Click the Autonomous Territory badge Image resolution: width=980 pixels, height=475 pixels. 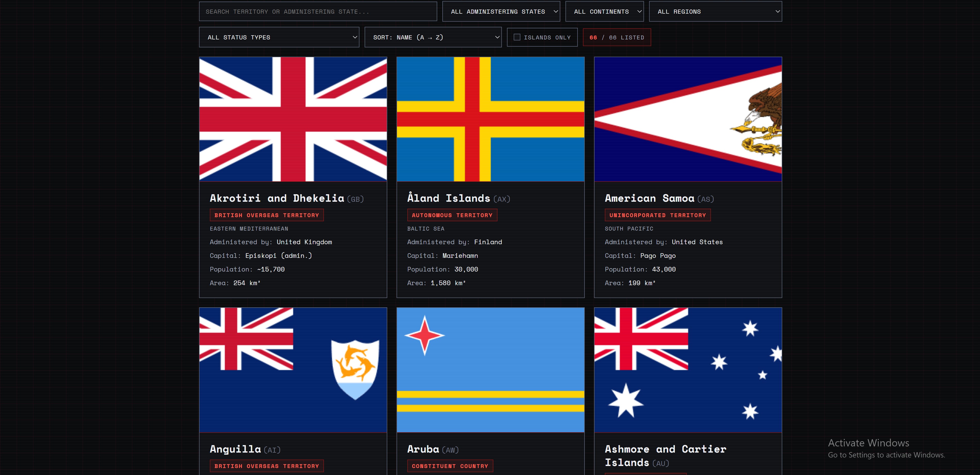(452, 215)
